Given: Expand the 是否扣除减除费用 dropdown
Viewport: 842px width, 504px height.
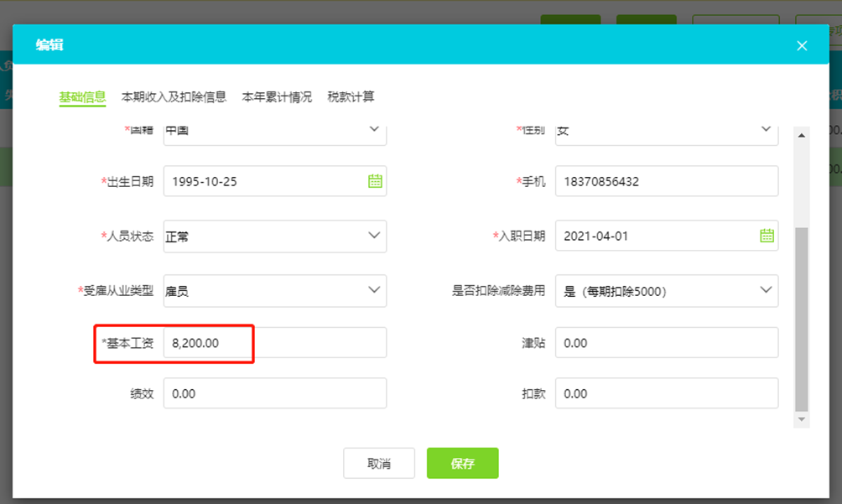Looking at the screenshot, I should [667, 291].
